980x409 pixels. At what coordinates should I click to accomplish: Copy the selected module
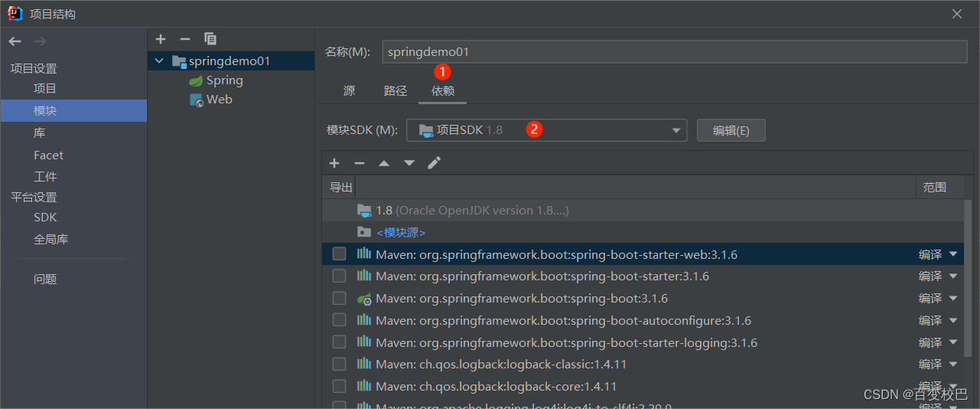pos(210,39)
